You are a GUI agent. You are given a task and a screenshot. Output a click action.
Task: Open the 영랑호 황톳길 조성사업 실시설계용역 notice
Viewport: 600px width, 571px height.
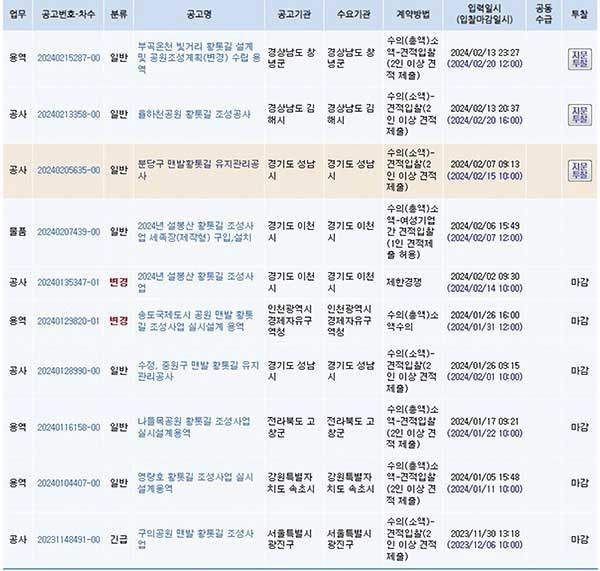[196, 483]
